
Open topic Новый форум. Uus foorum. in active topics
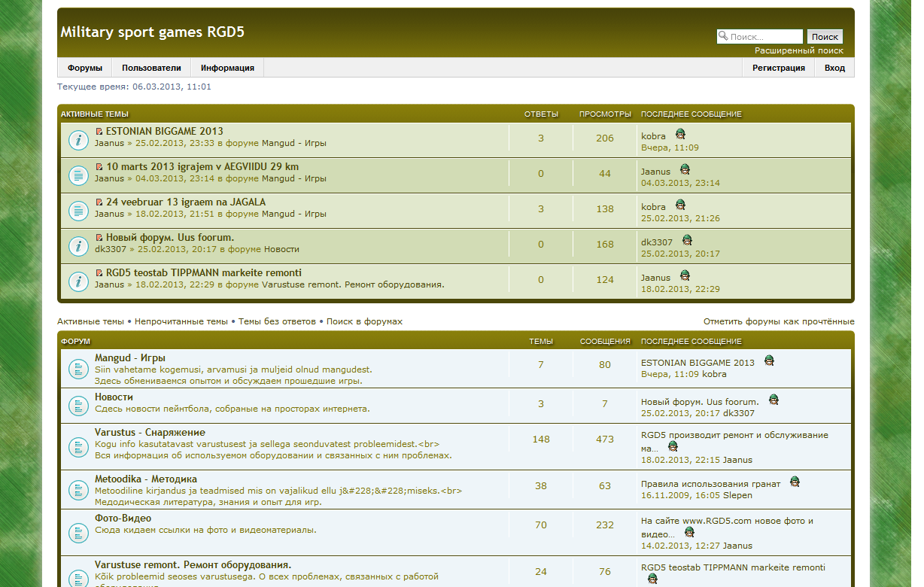point(170,238)
